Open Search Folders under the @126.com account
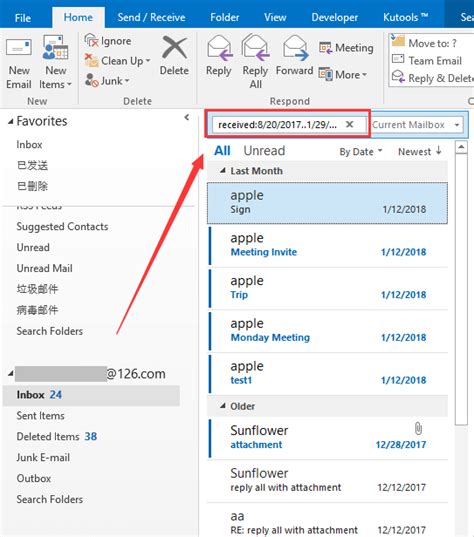This screenshot has width=474, height=537. (50, 499)
